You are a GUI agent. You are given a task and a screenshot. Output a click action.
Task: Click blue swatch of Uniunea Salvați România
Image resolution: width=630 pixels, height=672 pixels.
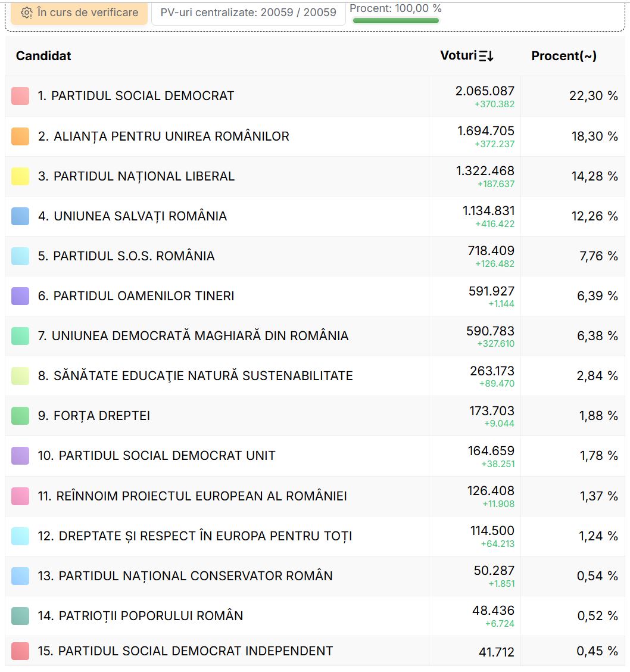tap(20, 216)
